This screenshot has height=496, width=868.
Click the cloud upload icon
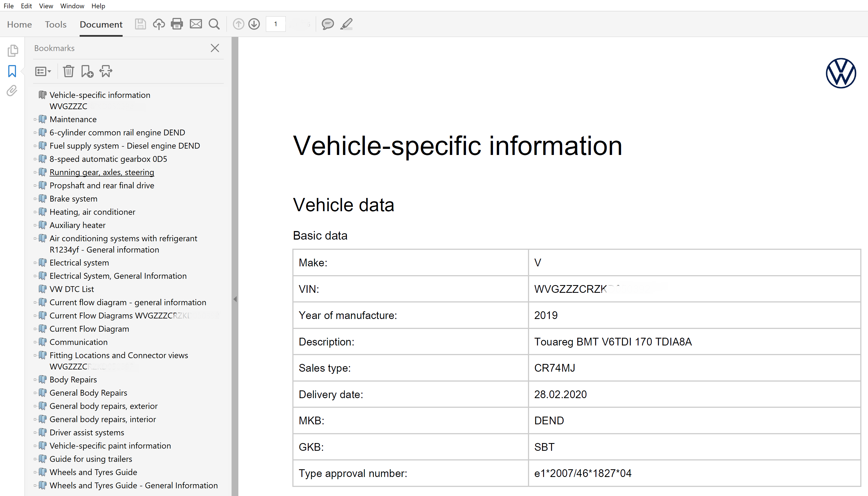point(159,24)
